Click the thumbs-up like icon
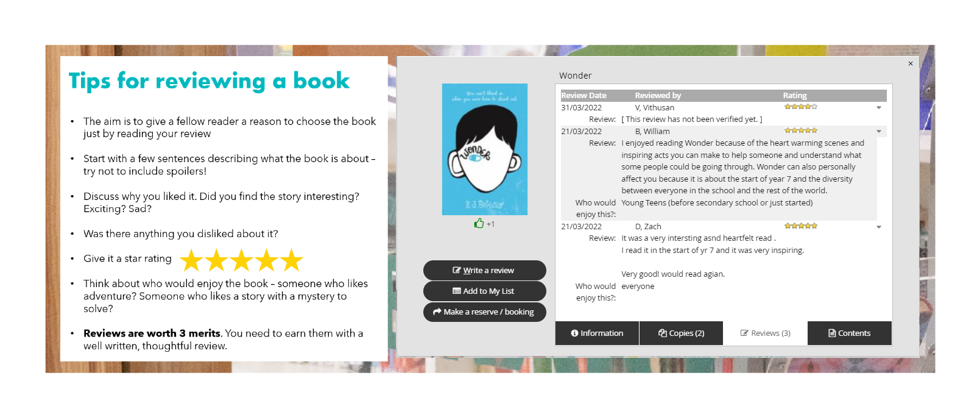 coord(479,224)
